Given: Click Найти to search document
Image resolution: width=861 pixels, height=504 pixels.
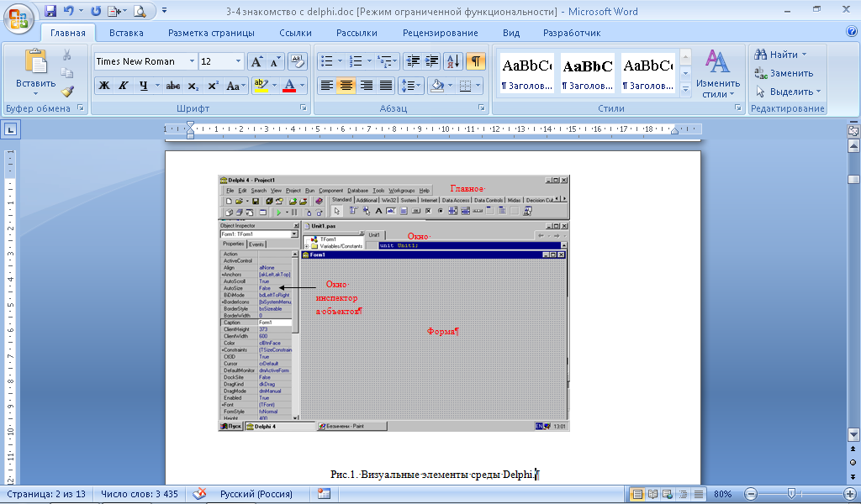Looking at the screenshot, I should point(780,55).
